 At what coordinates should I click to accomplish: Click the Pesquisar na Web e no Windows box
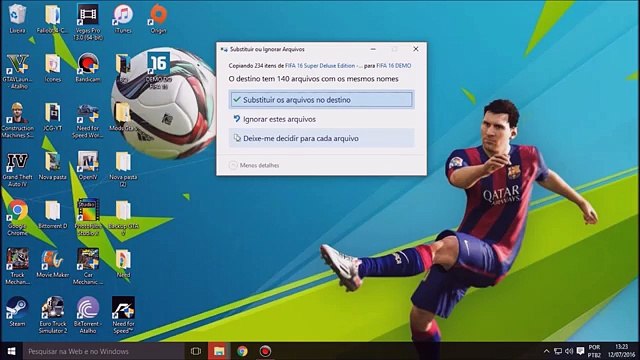tap(103, 351)
